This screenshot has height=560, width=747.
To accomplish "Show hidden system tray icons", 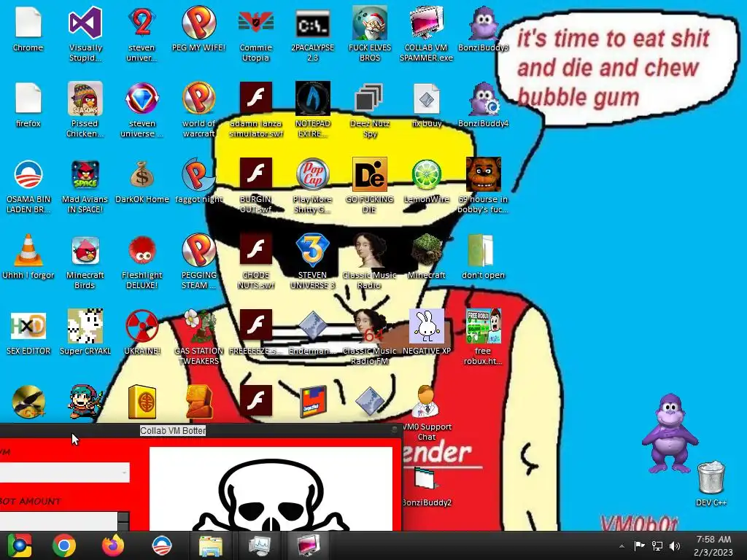I will click(622, 546).
